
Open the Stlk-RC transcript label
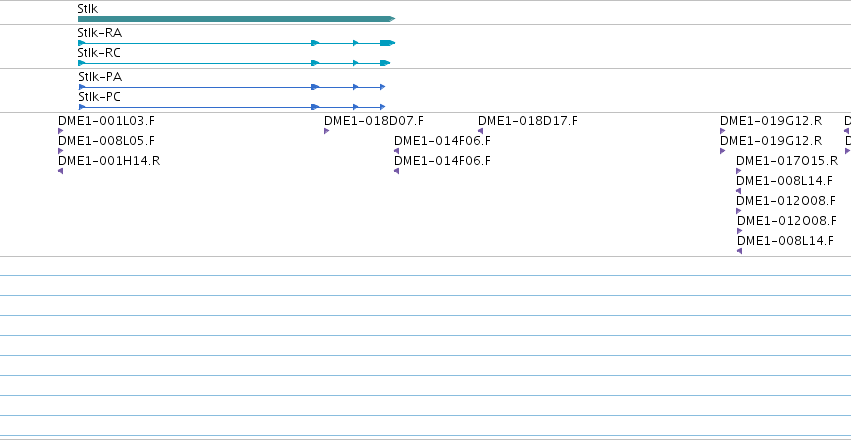99,53
